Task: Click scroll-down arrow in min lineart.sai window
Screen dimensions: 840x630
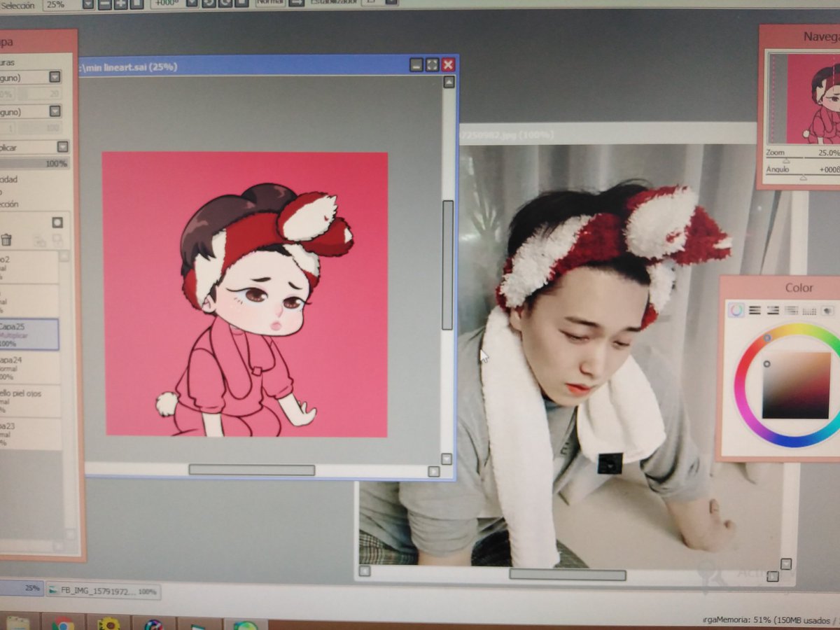Action: pyautogui.click(x=447, y=459)
